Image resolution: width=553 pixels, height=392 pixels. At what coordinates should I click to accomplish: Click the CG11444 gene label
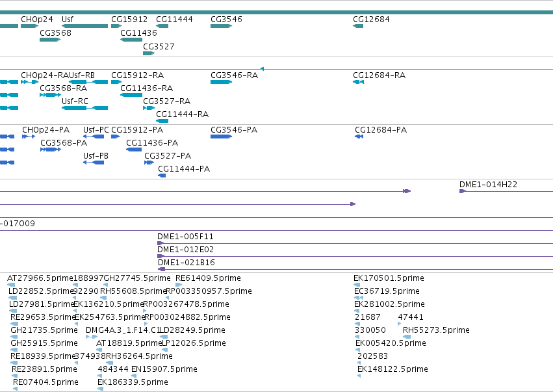[x=174, y=20]
